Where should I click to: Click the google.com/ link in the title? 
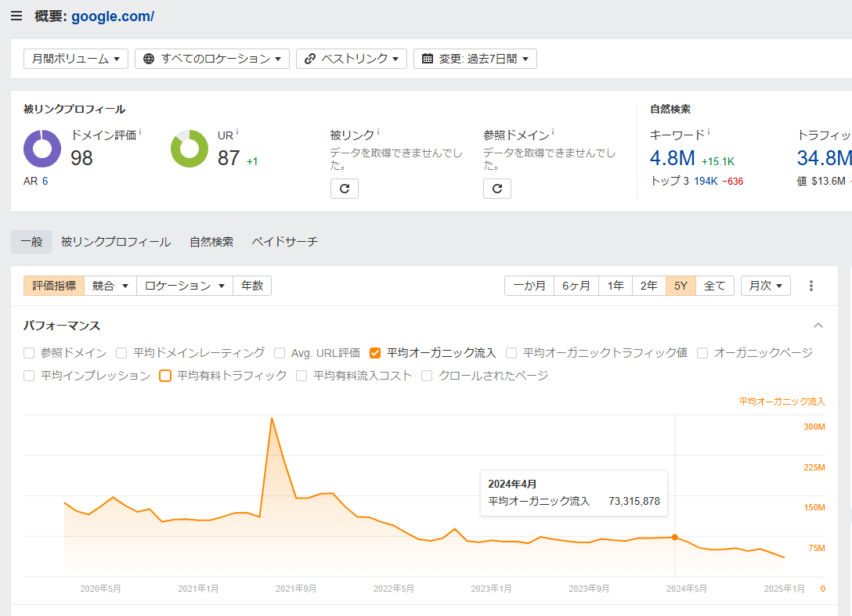(113, 16)
